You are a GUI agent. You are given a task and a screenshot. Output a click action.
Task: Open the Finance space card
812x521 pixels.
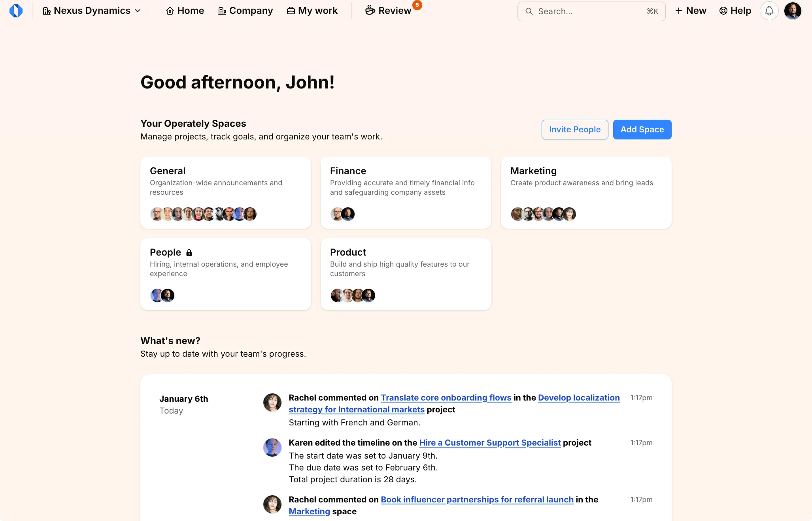click(x=406, y=193)
